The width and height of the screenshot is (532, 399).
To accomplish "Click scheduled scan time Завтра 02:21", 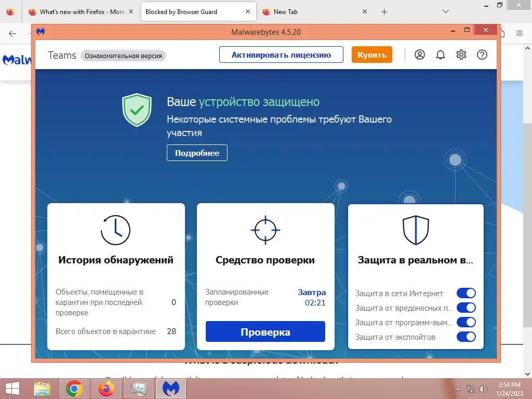I will click(x=312, y=298).
